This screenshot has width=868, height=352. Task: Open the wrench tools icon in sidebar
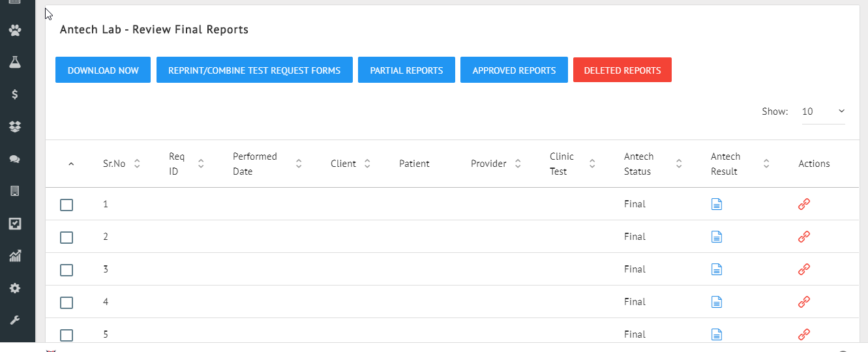point(14,320)
